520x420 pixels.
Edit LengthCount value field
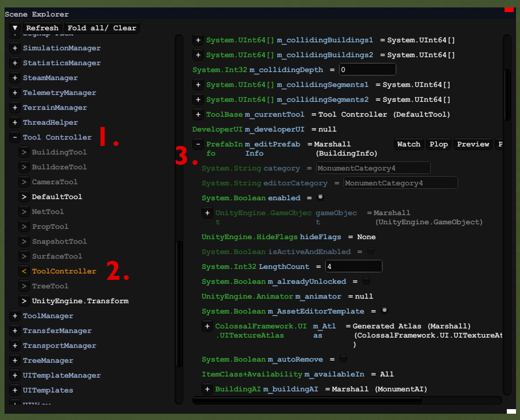pos(354,266)
